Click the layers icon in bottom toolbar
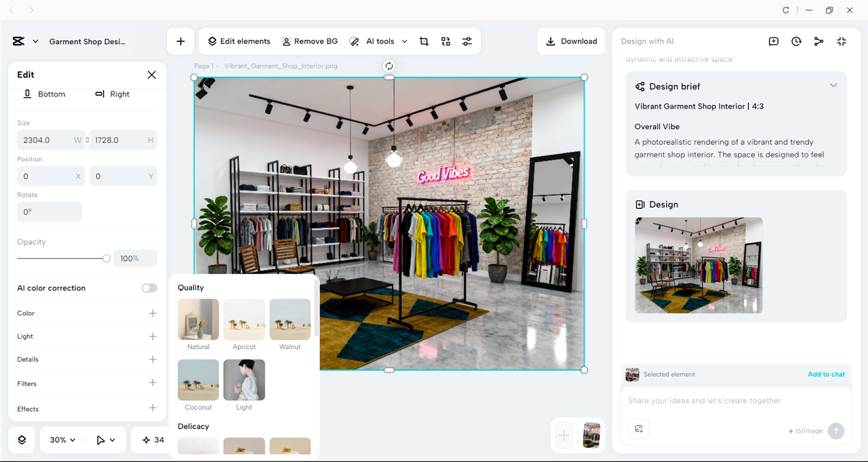868x462 pixels. pos(21,440)
